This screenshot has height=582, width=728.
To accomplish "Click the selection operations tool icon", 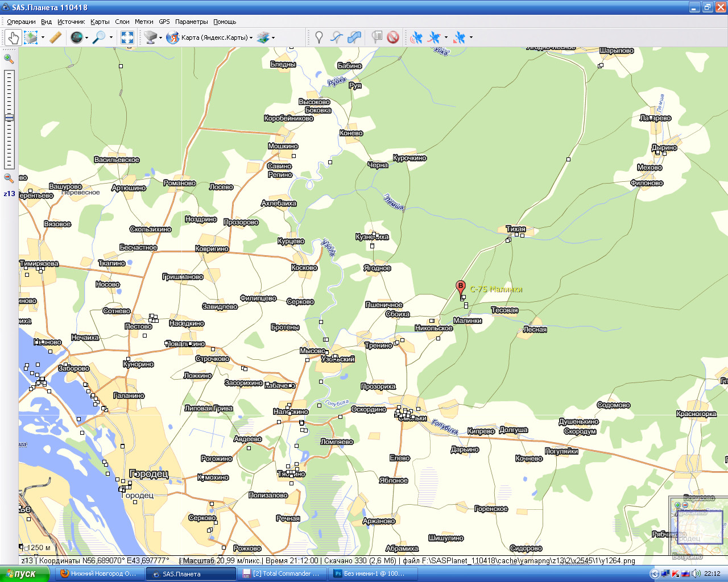I will pyautogui.click(x=31, y=38).
